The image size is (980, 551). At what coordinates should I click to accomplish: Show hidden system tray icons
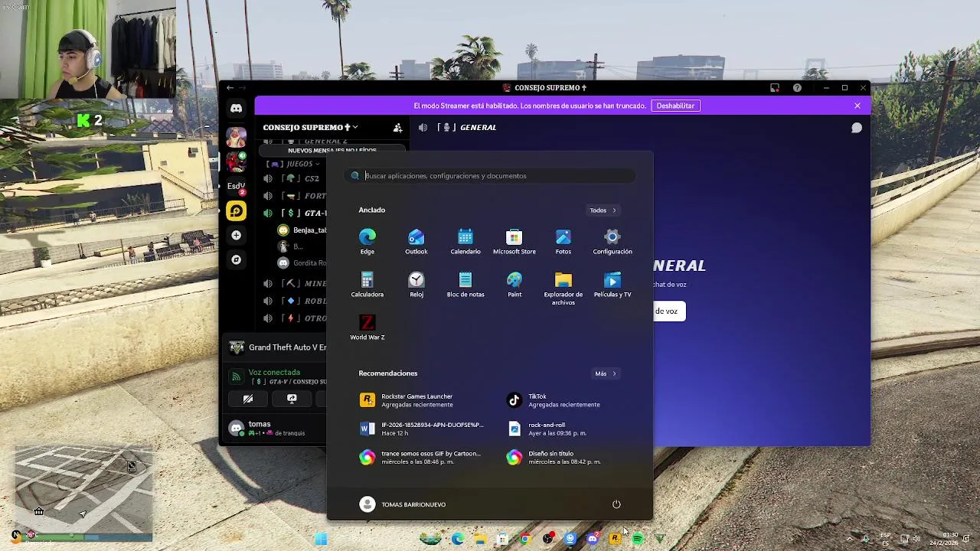[849, 540]
